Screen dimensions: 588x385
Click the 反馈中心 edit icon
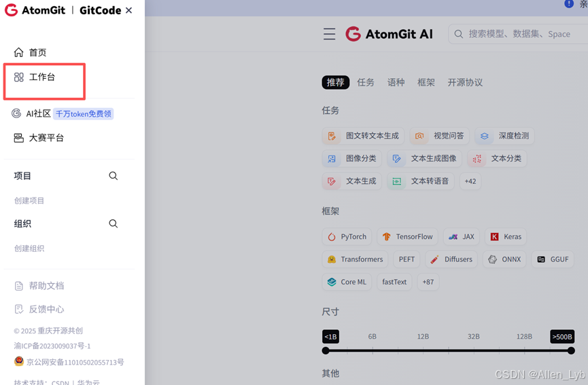click(19, 310)
